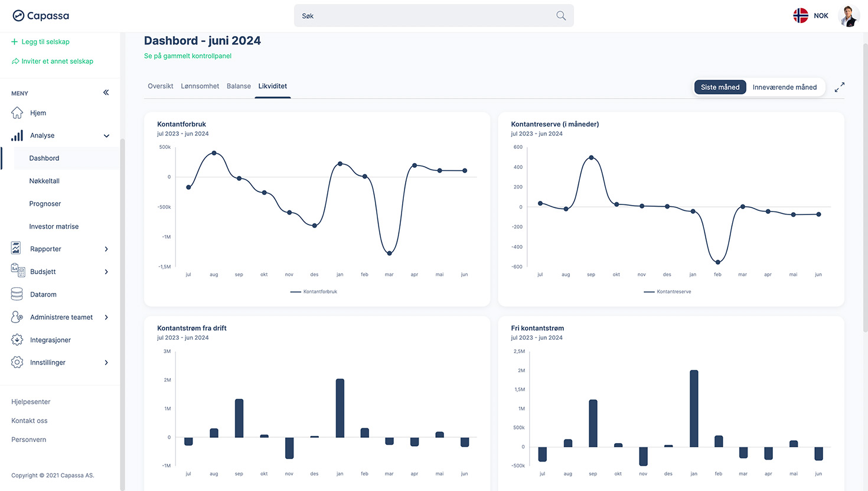Switch to the Oversikt tab
This screenshot has width=868, height=491.
[x=161, y=86]
